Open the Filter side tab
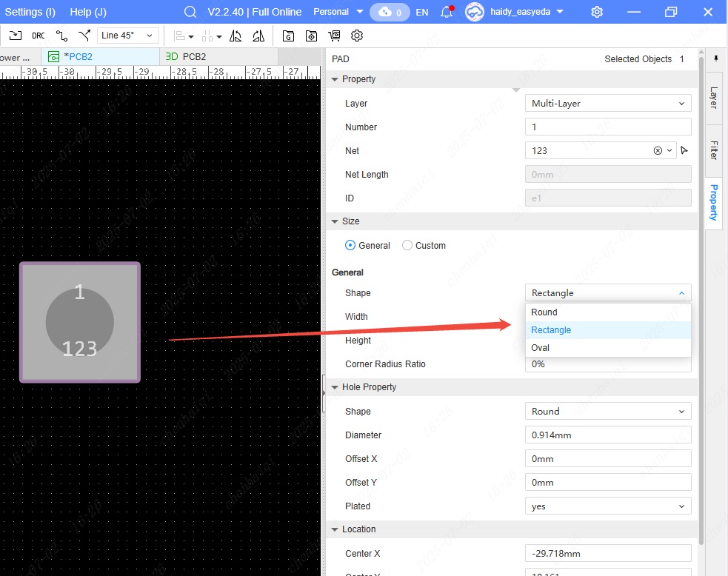The height and width of the screenshot is (576, 728). coord(714,150)
